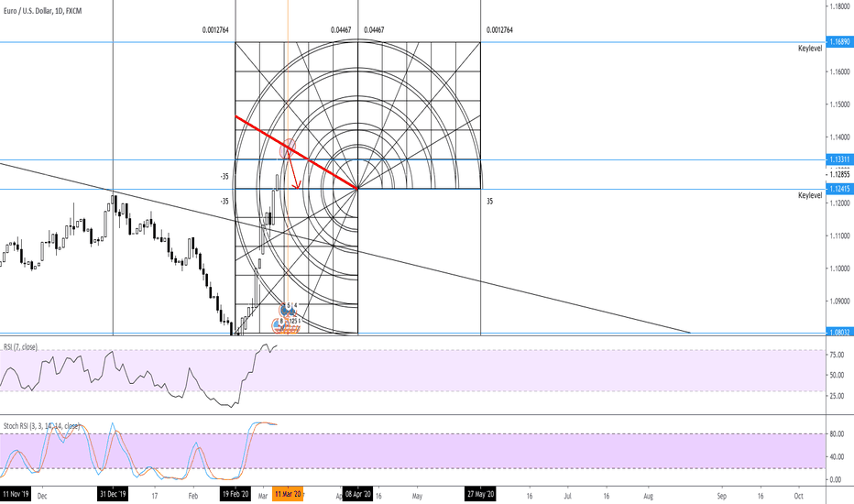Select the red circle highlight on the chart
Viewport: 854px width, 504px height.
(x=288, y=148)
